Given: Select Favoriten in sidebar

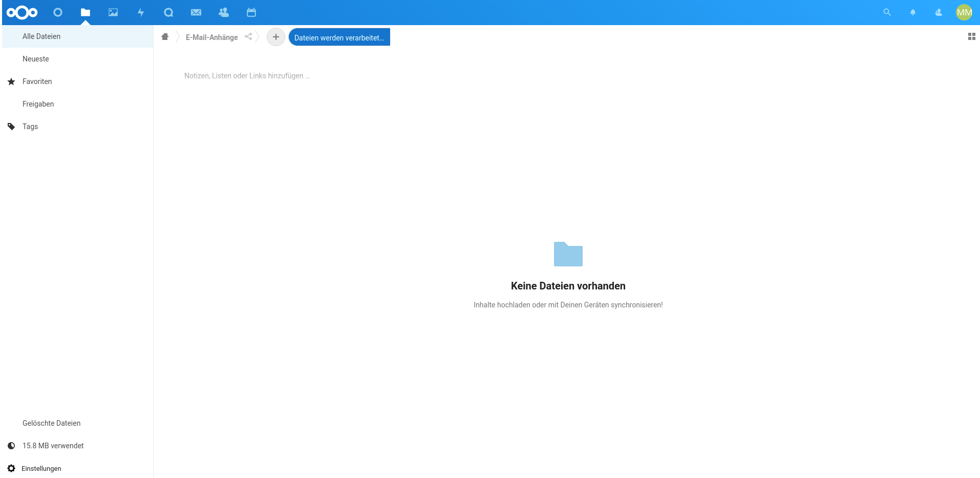Looking at the screenshot, I should click(x=77, y=81).
